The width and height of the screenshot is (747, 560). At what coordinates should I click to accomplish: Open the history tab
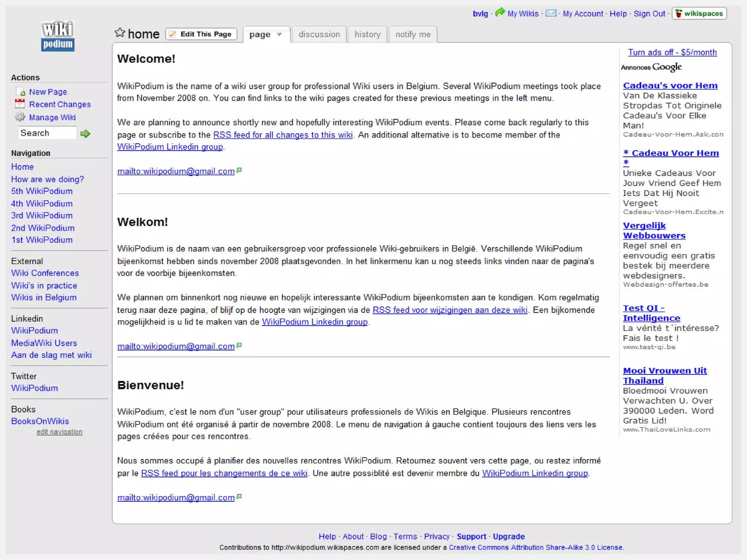click(368, 34)
